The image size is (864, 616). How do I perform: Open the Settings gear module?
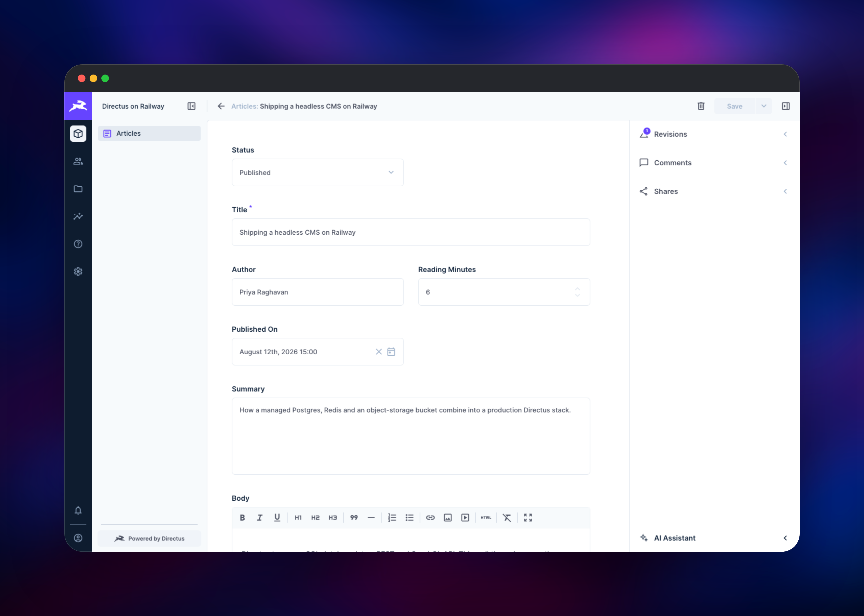(78, 272)
